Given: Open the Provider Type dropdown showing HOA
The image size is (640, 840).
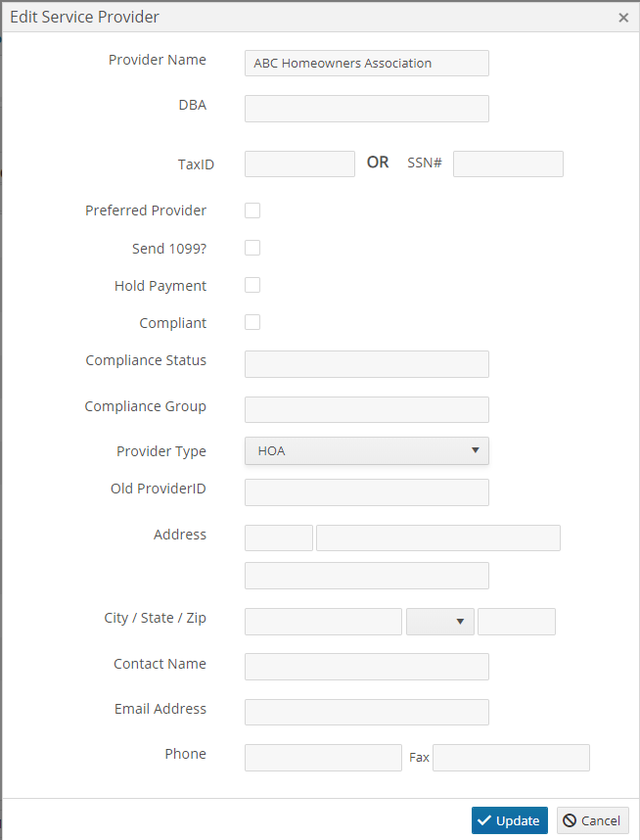Looking at the screenshot, I should [367, 450].
